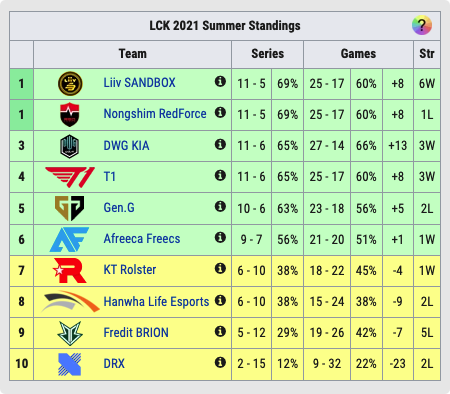Click the DRX team name link
450x394 pixels.
click(114, 364)
